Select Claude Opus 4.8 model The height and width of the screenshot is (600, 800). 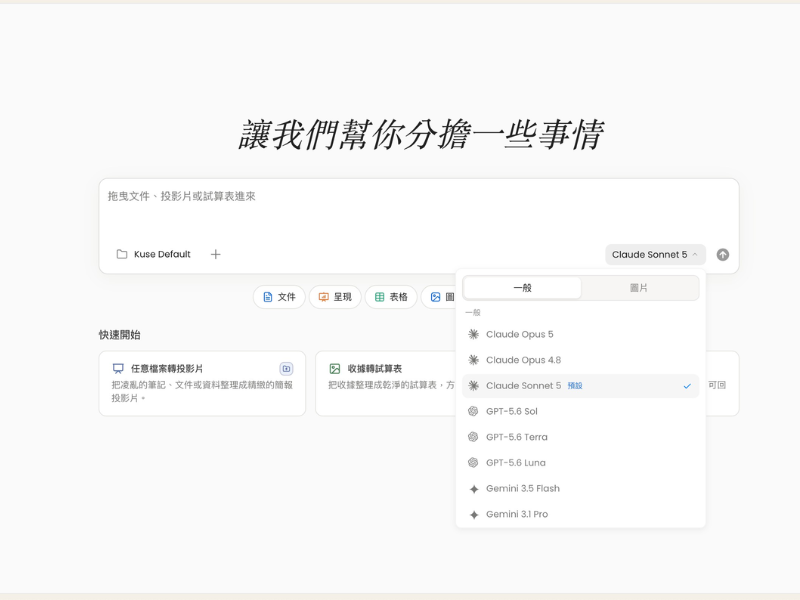[x=580, y=360]
